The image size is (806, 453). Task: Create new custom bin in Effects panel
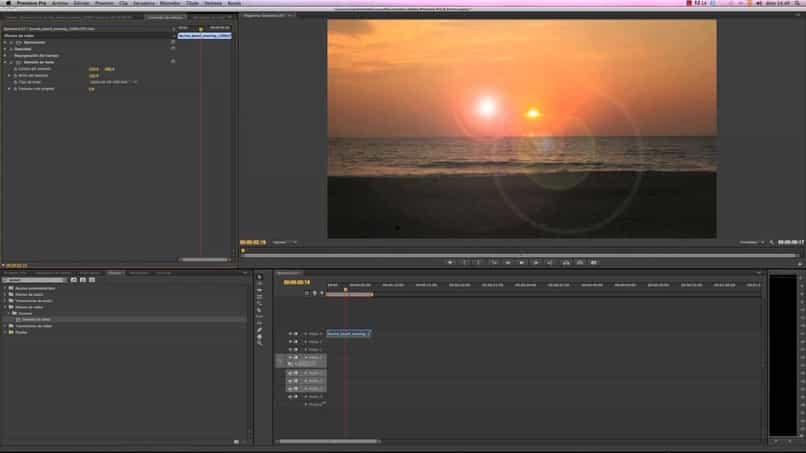(x=236, y=442)
